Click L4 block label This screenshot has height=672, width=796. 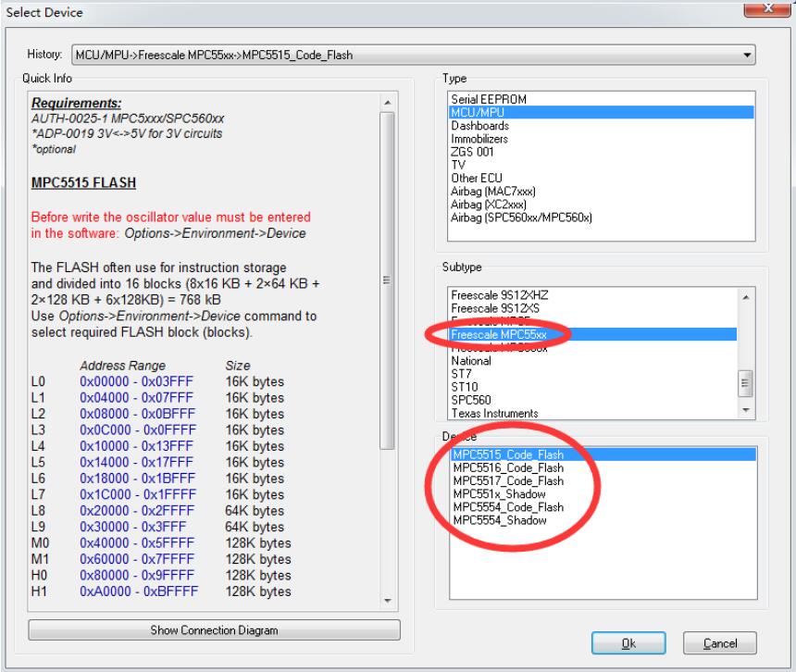click(38, 445)
